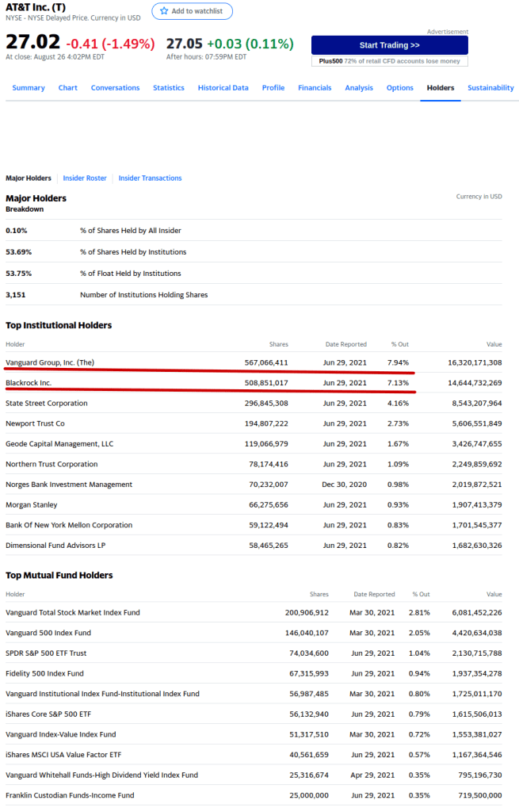View the Financials tab
Viewport: 519px width, 812px height.
tap(315, 88)
